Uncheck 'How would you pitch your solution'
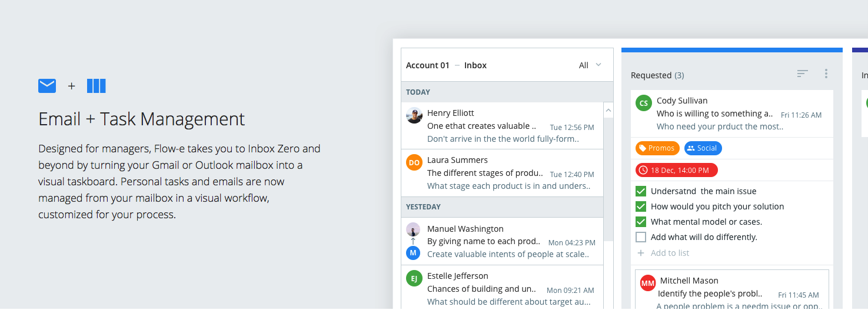The image size is (868, 310). coord(641,206)
